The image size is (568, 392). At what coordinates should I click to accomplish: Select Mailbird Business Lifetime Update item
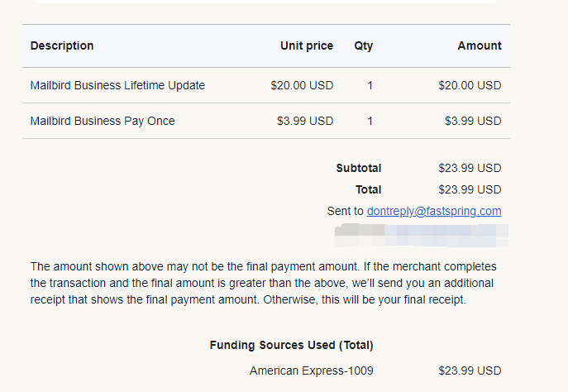click(117, 85)
